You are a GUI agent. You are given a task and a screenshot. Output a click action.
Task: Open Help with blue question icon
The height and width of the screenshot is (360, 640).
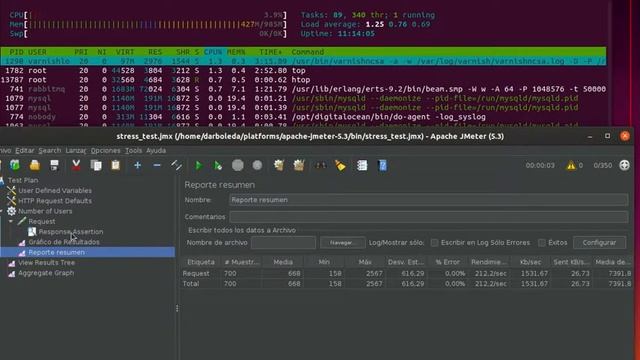point(382,165)
